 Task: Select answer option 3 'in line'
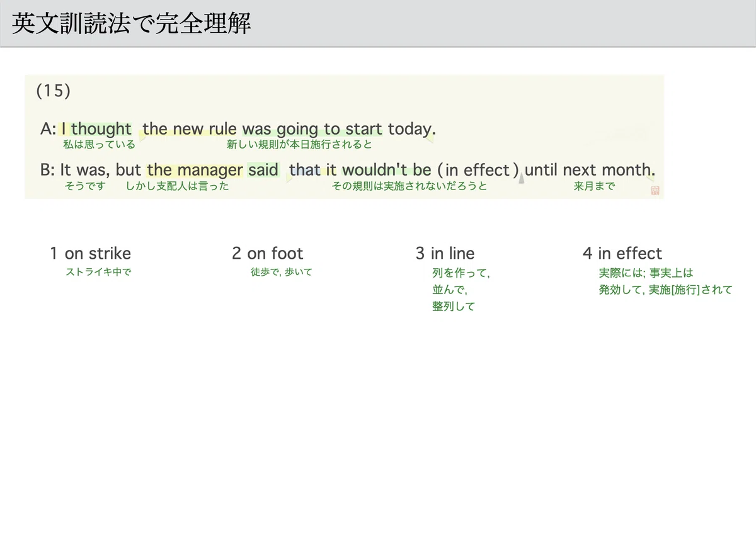(445, 254)
